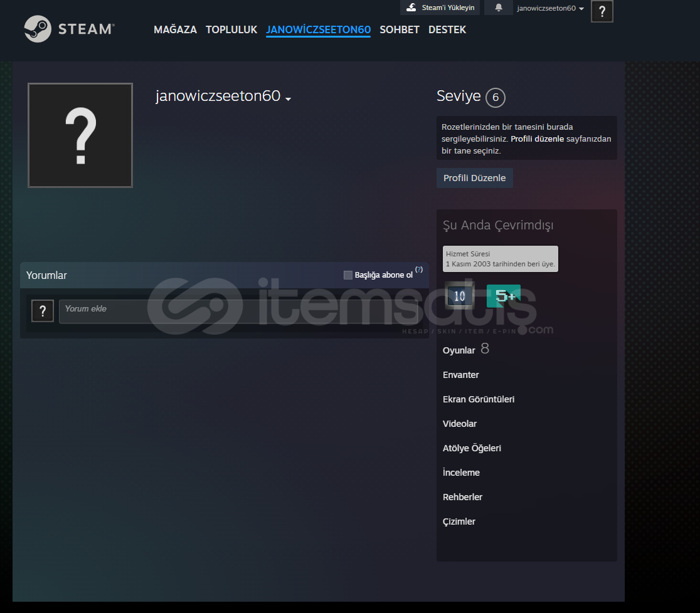This screenshot has height=613, width=700.
Task: Click the 'Şu Anda Çevrimdışı' status text
Action: pyautogui.click(x=498, y=225)
